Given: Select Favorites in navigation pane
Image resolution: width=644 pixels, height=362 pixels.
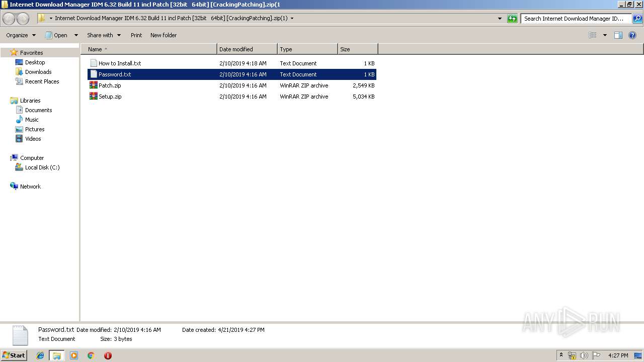Looking at the screenshot, I should [x=31, y=53].
